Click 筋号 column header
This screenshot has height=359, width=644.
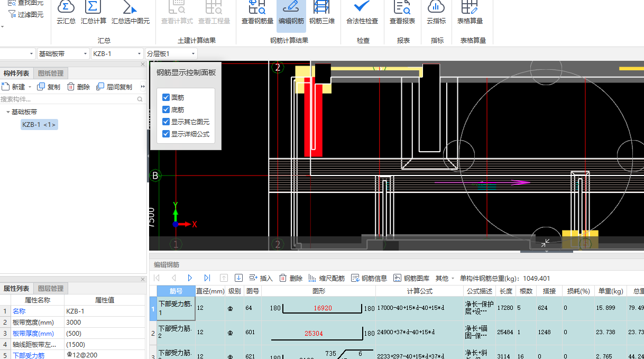click(176, 291)
